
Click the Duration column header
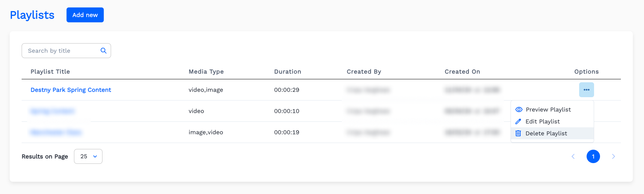point(287,71)
